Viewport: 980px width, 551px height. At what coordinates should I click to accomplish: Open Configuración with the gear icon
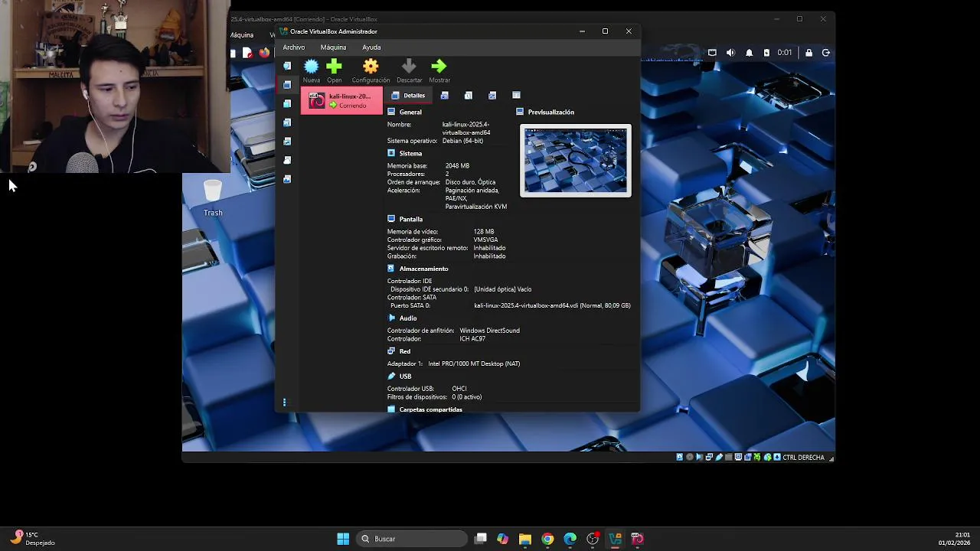pyautogui.click(x=371, y=67)
